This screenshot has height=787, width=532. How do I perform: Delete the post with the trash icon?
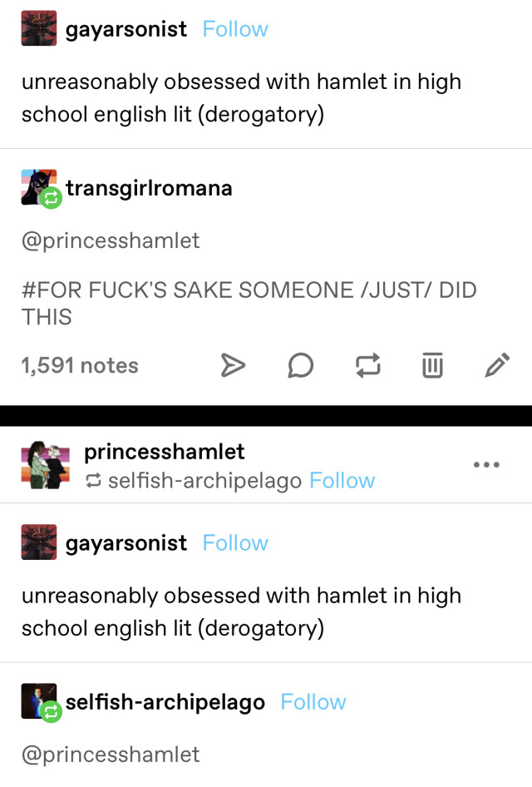click(x=432, y=364)
